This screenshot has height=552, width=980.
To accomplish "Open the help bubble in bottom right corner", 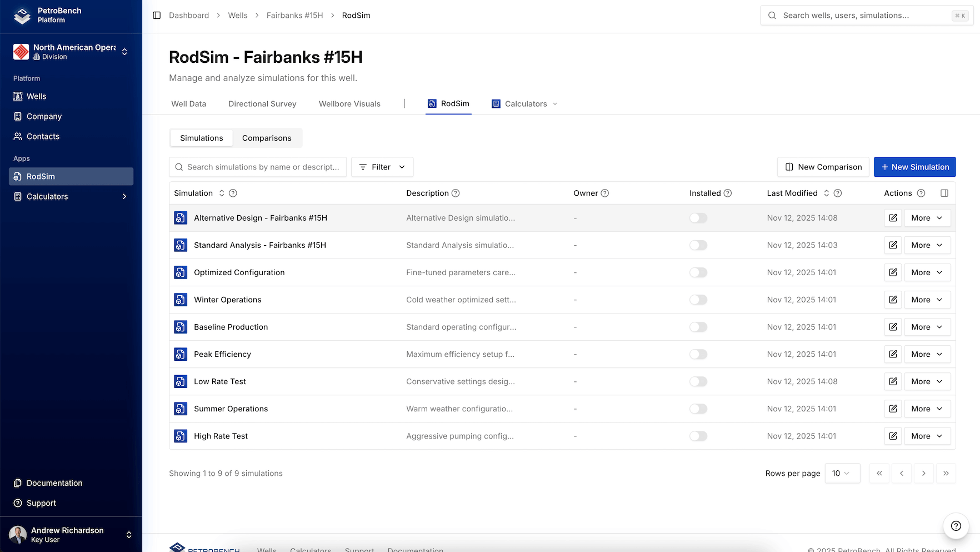I will pyautogui.click(x=956, y=526).
